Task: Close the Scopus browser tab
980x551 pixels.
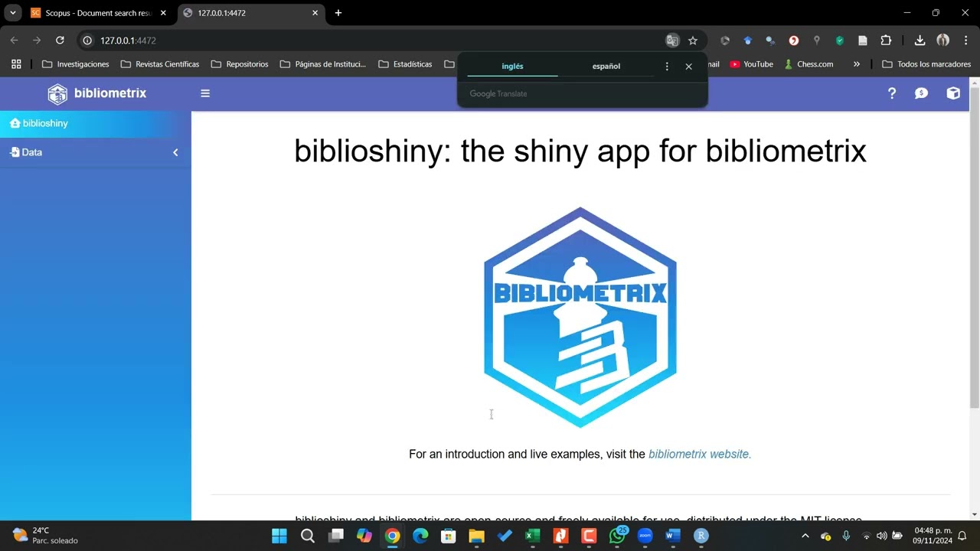Action: (163, 13)
